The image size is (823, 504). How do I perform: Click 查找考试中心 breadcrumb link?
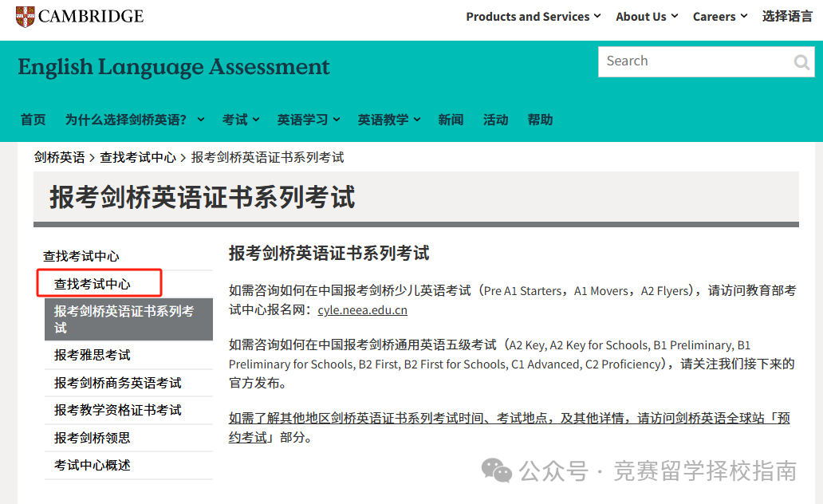pyautogui.click(x=138, y=158)
